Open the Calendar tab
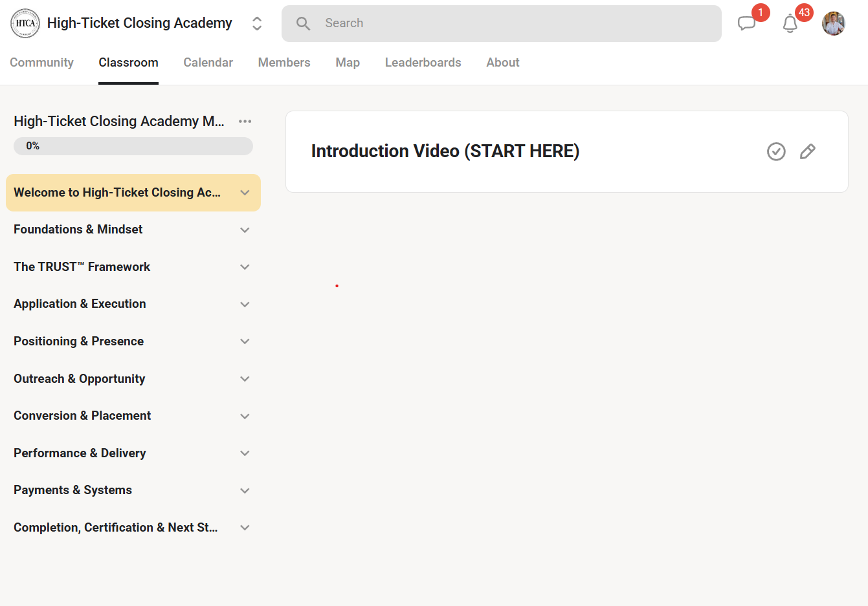 click(208, 63)
